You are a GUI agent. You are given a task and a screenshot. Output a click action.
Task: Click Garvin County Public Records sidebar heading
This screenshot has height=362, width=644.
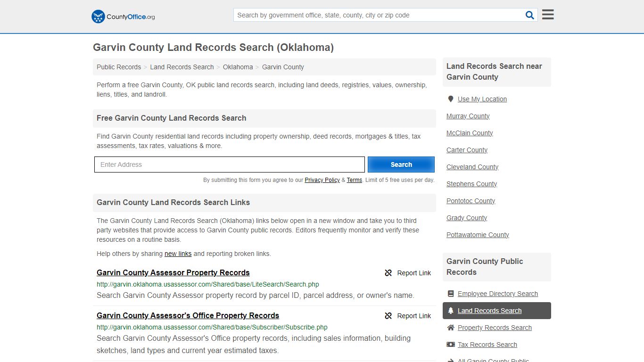(x=485, y=267)
